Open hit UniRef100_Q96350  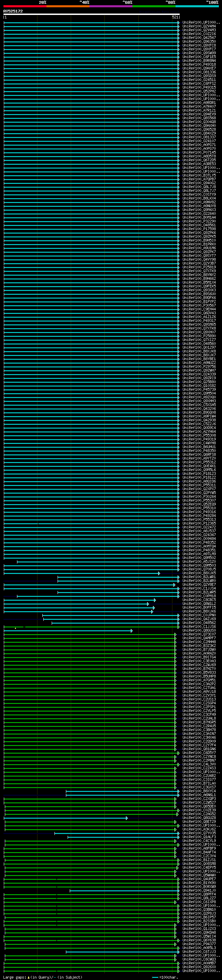(x=199, y=41)
